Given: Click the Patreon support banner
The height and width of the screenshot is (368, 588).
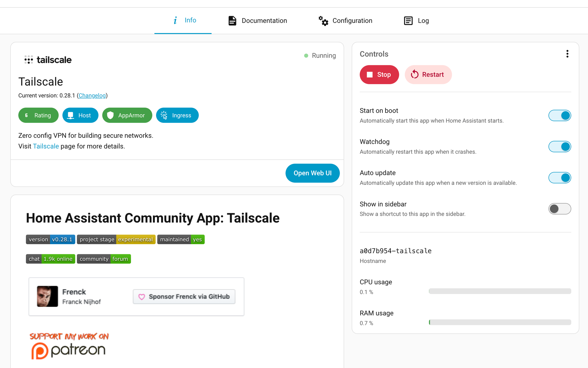Looking at the screenshot, I should [x=69, y=346].
